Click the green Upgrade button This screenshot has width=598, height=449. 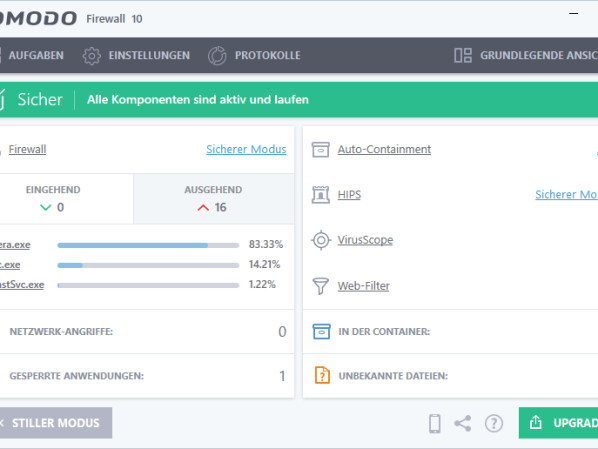coord(558,423)
